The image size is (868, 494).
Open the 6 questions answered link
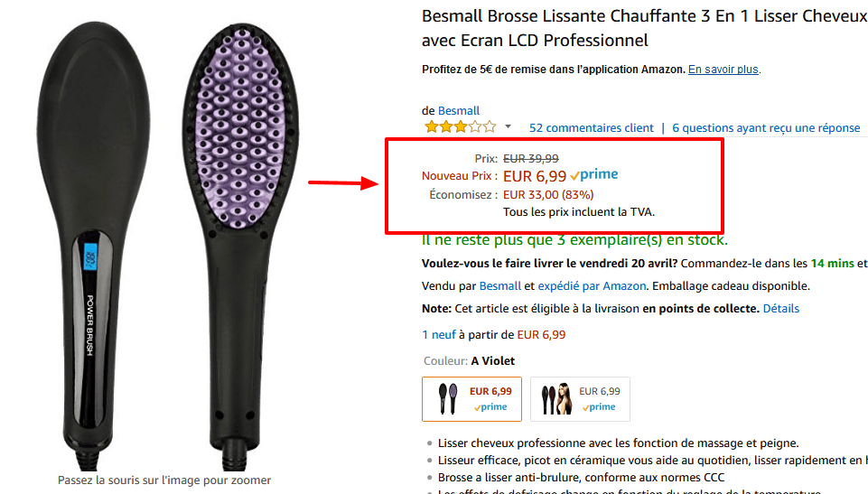766,128
